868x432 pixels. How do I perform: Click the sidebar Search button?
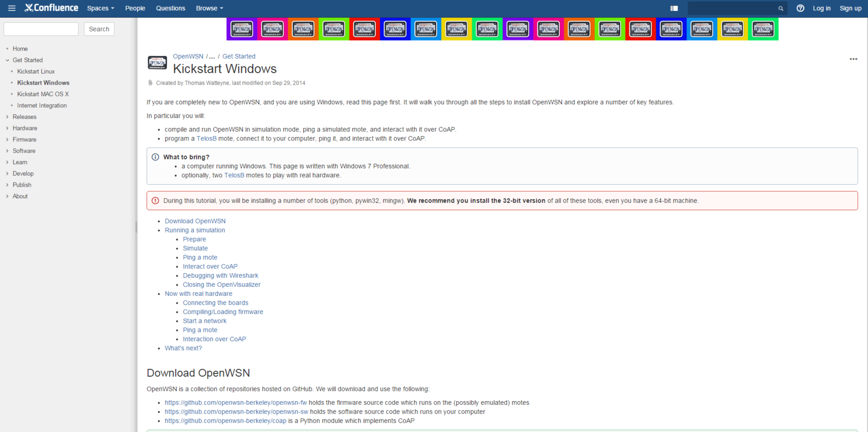coord(99,29)
